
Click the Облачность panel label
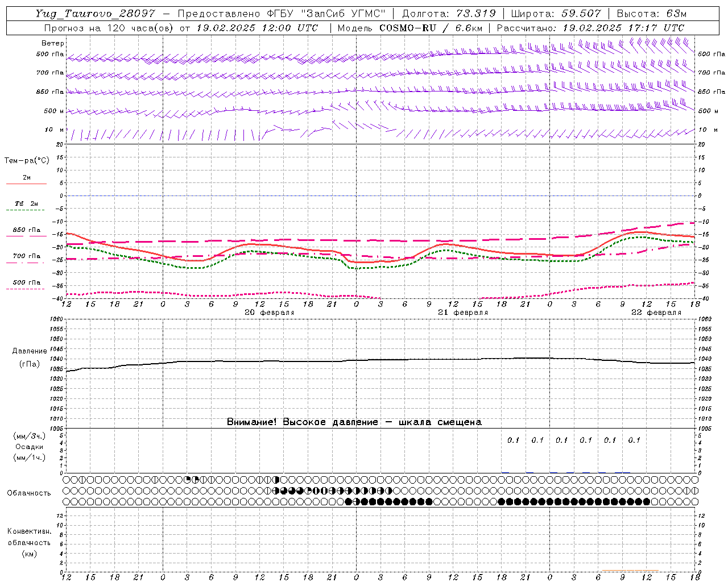coord(29,493)
